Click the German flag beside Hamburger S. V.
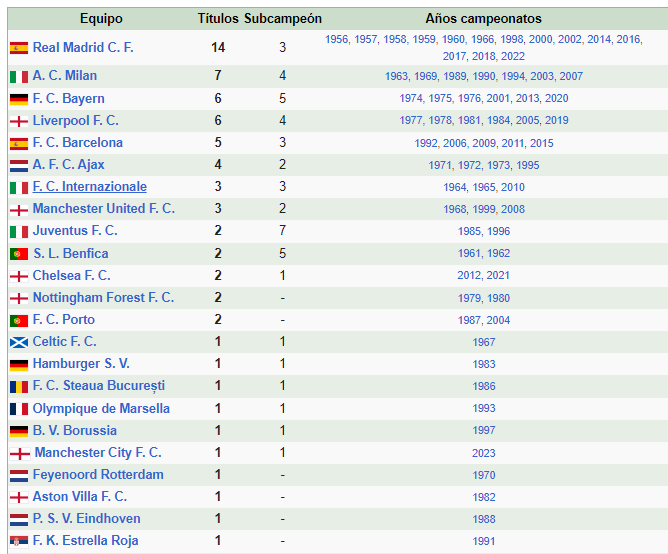The height and width of the screenshot is (554, 668). click(19, 365)
